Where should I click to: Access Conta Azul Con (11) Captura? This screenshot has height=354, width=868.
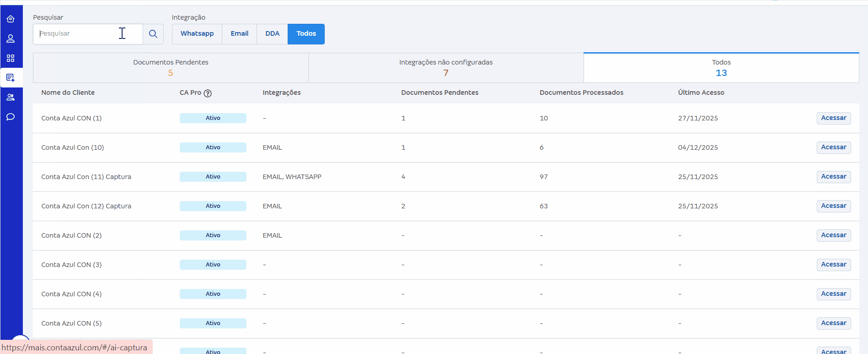point(834,177)
